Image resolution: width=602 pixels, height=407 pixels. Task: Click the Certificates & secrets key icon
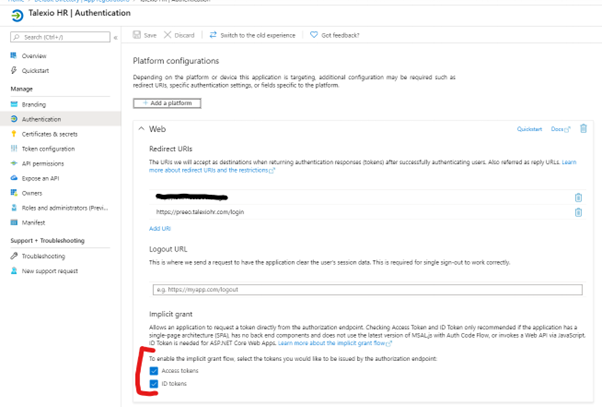coord(14,134)
